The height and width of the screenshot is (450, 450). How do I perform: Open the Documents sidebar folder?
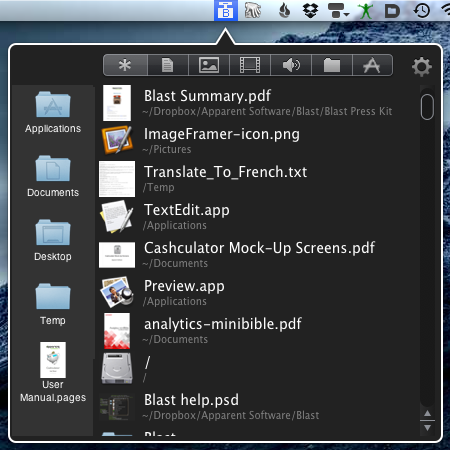point(53,177)
